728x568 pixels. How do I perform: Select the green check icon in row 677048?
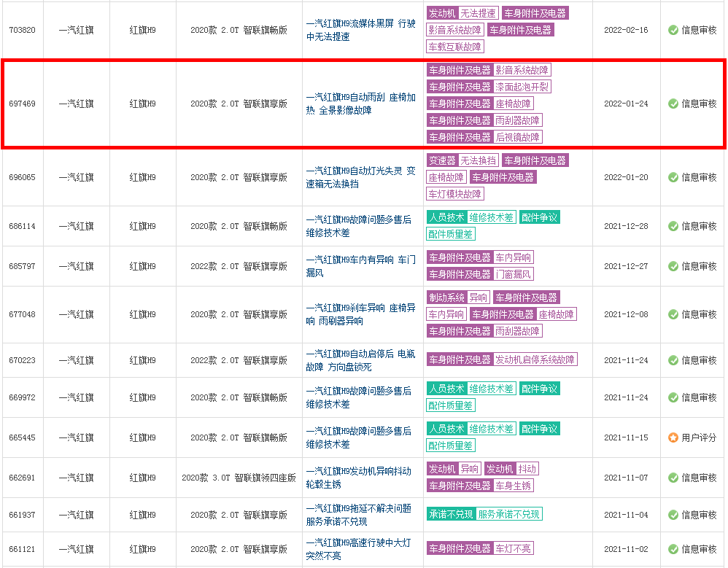[673, 315]
